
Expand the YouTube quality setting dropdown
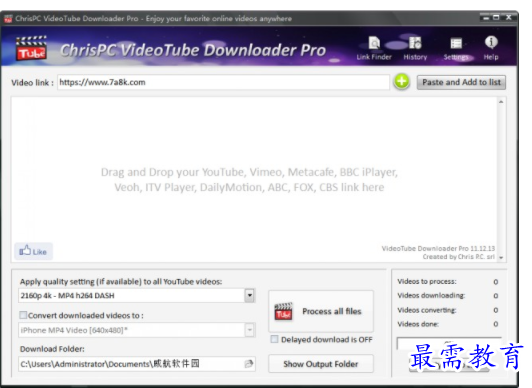[x=250, y=295]
